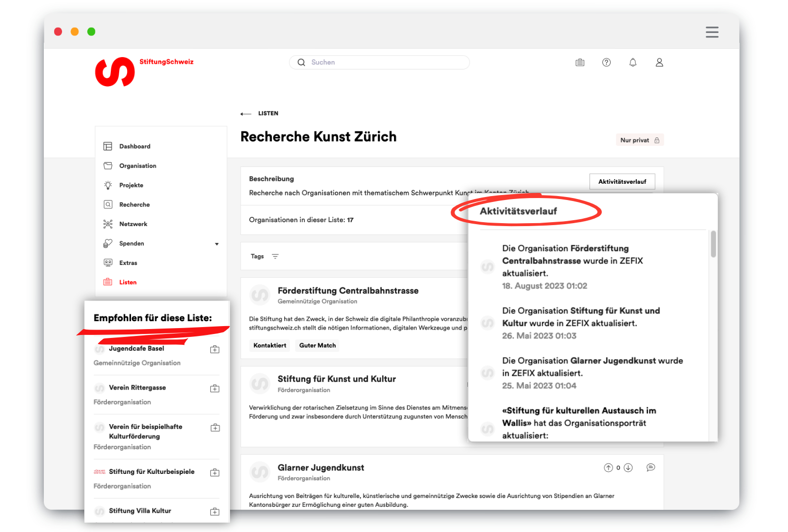This screenshot has width=788, height=532.
Task: Click the notification bell icon
Action: (633, 63)
